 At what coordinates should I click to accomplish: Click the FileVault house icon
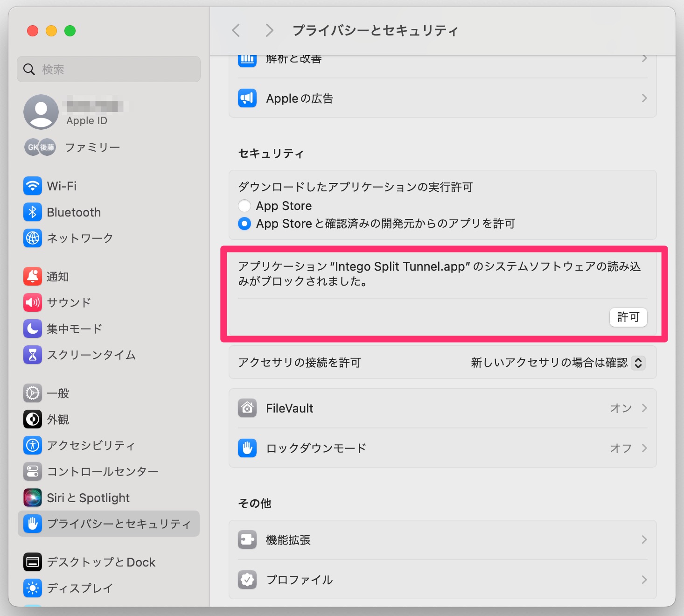pos(247,408)
